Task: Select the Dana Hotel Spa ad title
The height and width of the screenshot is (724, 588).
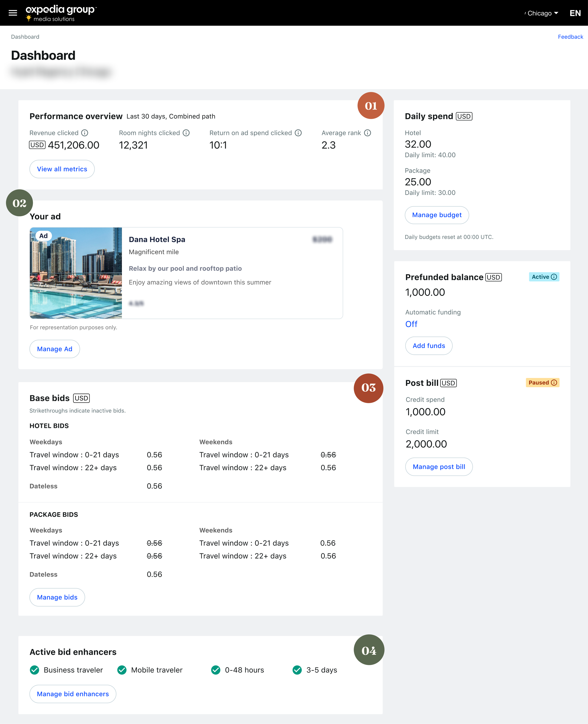Action: (x=157, y=239)
